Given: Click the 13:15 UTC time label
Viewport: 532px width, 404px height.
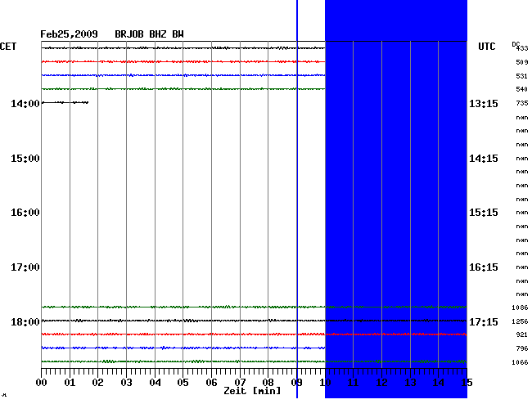Looking at the screenshot, I should click(x=484, y=103).
